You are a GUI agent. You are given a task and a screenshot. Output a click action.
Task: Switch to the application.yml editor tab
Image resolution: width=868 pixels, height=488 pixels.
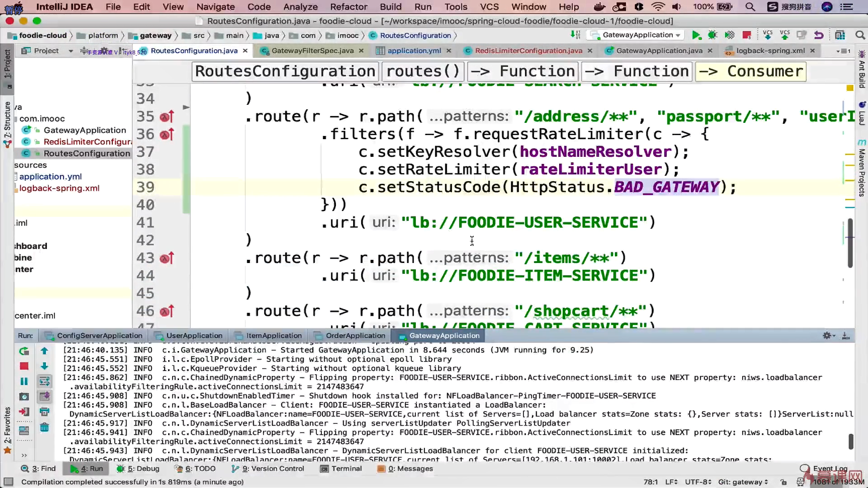pos(414,51)
